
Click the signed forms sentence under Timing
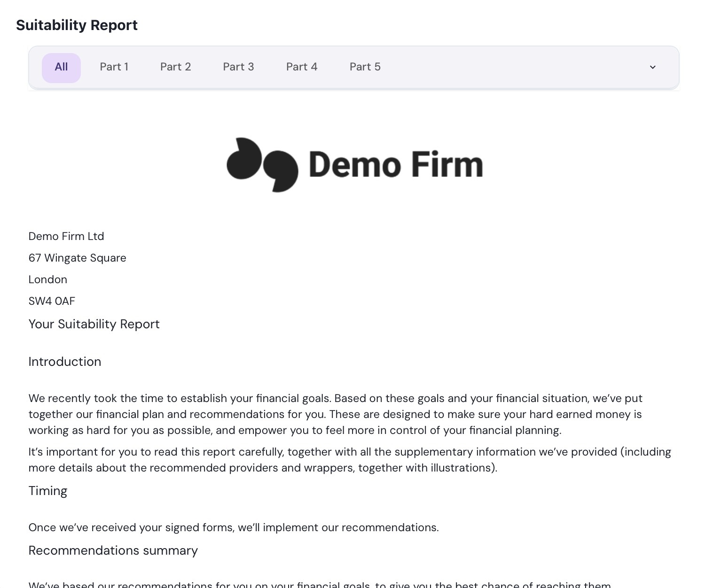tap(234, 527)
